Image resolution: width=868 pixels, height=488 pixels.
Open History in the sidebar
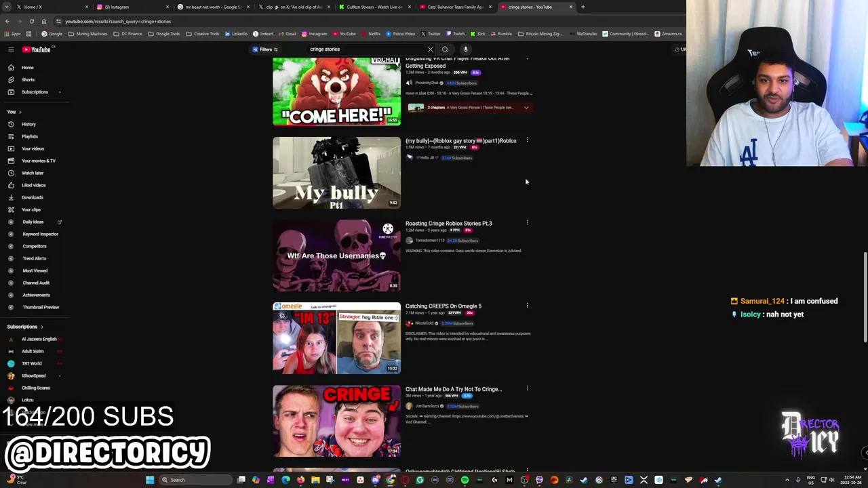point(28,124)
